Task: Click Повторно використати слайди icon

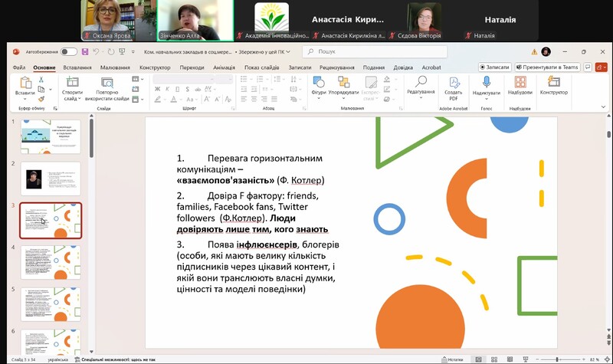Action: tap(107, 83)
